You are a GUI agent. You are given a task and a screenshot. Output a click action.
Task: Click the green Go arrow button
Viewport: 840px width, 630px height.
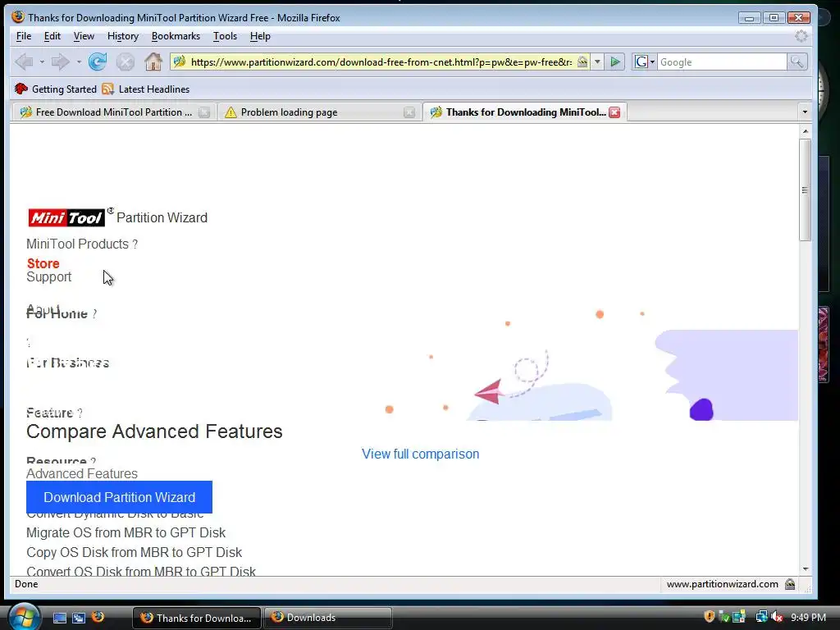[x=615, y=62]
